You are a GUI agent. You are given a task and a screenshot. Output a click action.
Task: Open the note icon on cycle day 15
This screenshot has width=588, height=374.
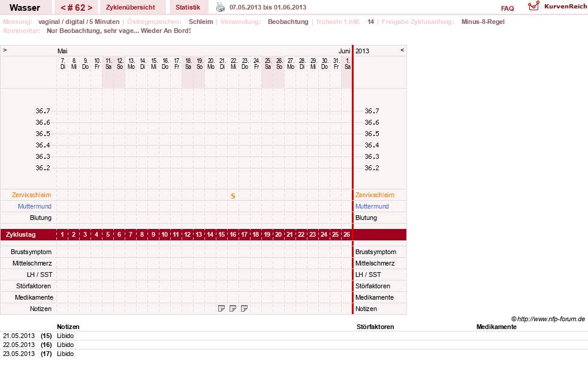point(221,308)
